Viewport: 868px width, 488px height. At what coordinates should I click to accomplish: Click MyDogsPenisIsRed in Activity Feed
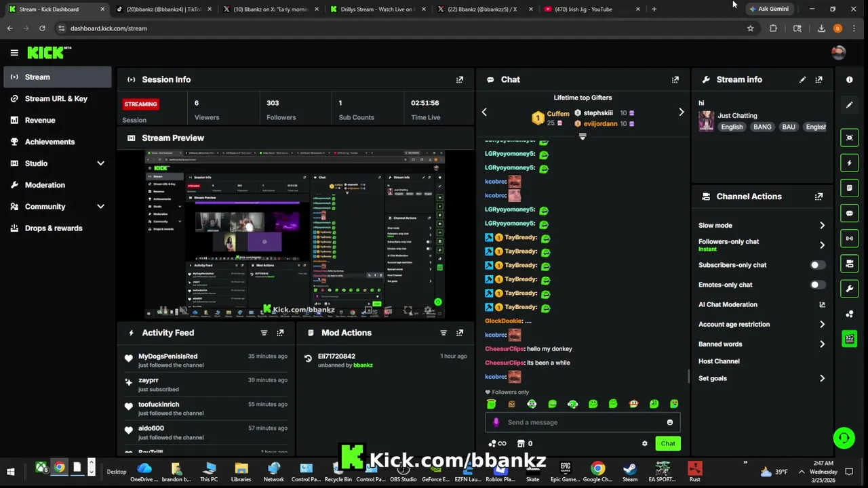[167, 356]
